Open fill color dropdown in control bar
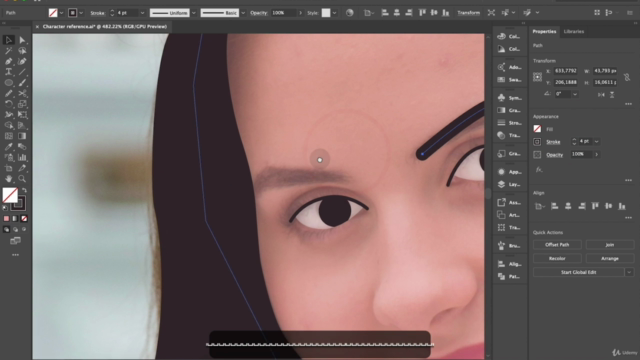 coord(61,13)
